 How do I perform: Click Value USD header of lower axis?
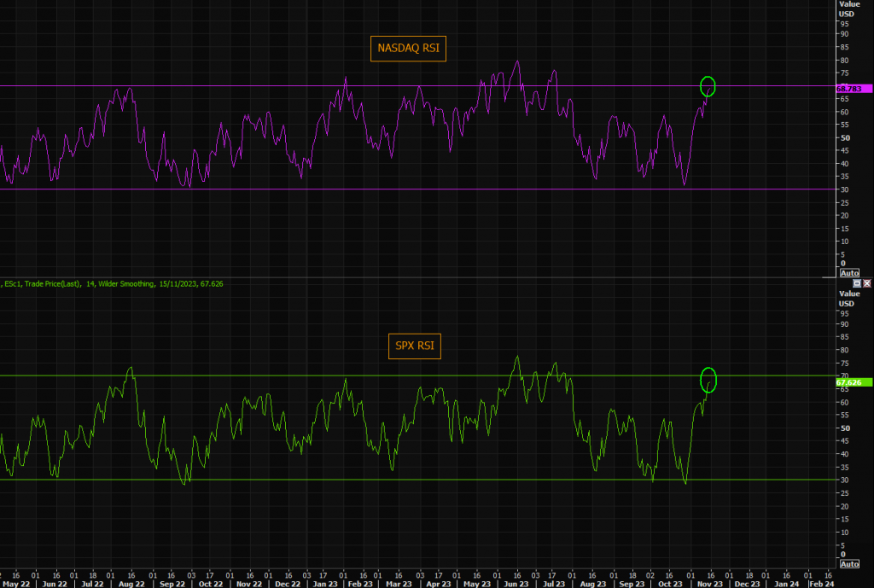[850, 298]
